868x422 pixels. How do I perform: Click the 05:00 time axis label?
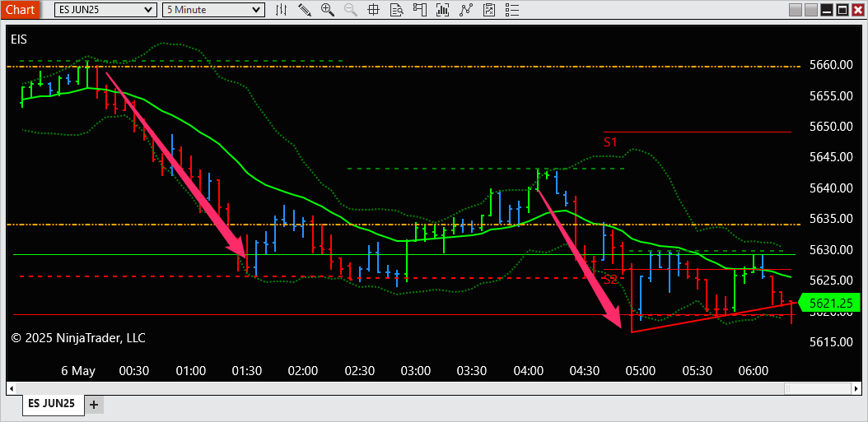641,370
